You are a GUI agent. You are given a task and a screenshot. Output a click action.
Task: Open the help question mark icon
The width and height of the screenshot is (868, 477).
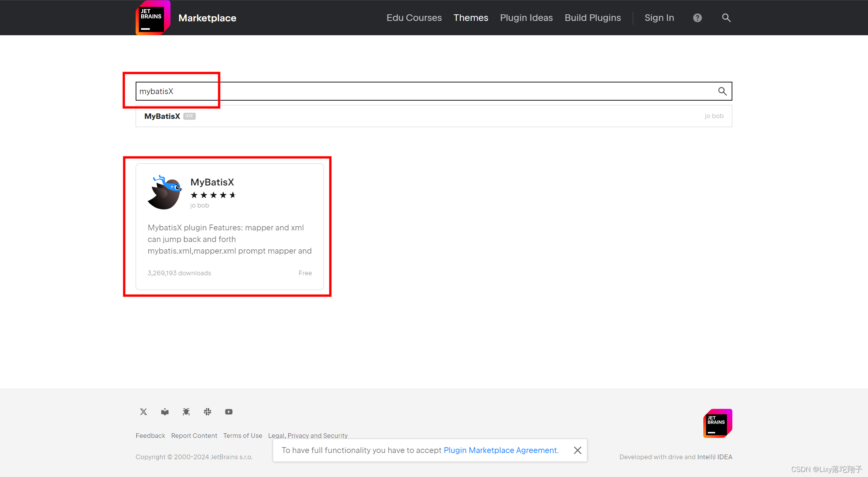click(697, 18)
